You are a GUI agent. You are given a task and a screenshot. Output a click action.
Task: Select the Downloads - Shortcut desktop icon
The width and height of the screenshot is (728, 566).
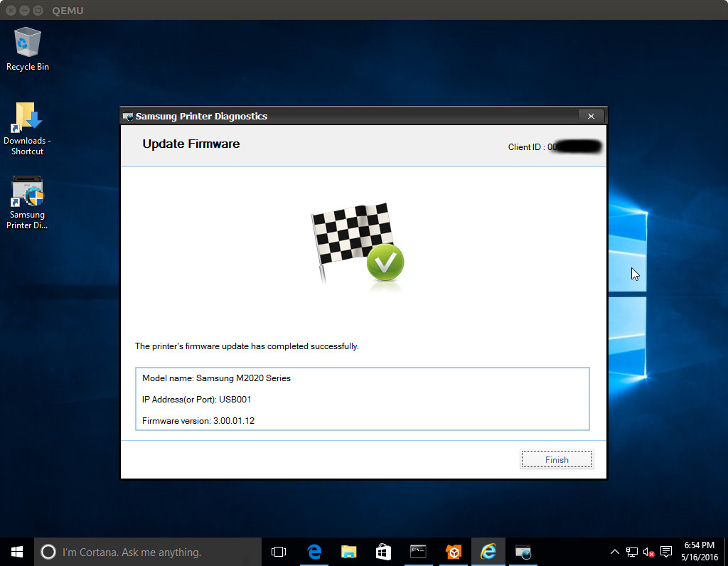coord(28,129)
